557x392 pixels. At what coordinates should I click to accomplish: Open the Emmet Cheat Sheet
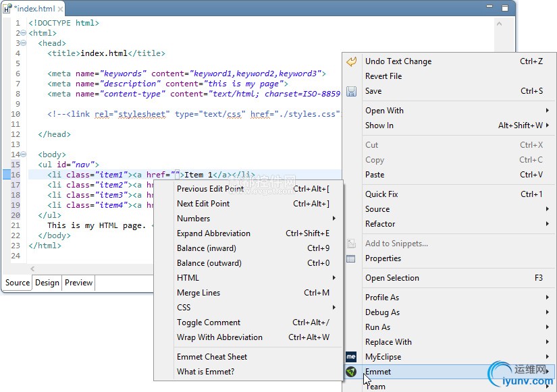(x=212, y=357)
